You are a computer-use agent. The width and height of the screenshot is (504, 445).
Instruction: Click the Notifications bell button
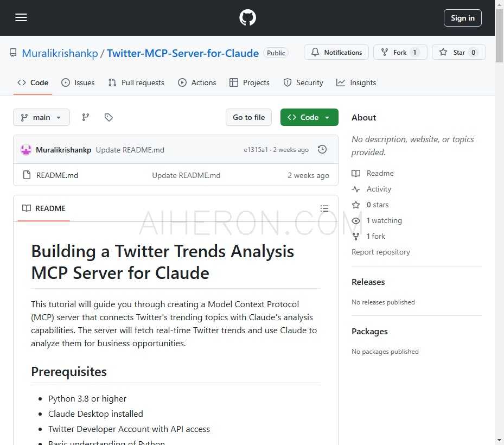[x=336, y=53]
